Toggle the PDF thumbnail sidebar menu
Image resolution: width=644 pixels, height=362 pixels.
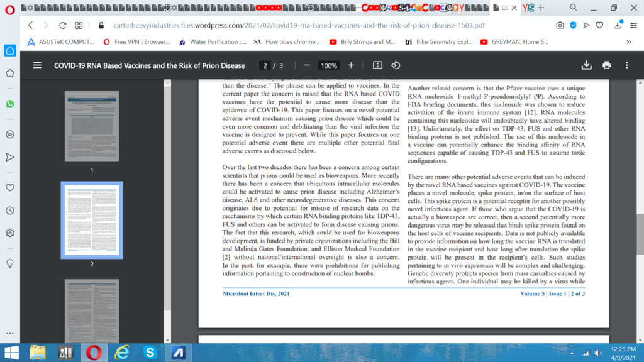pos(37,65)
